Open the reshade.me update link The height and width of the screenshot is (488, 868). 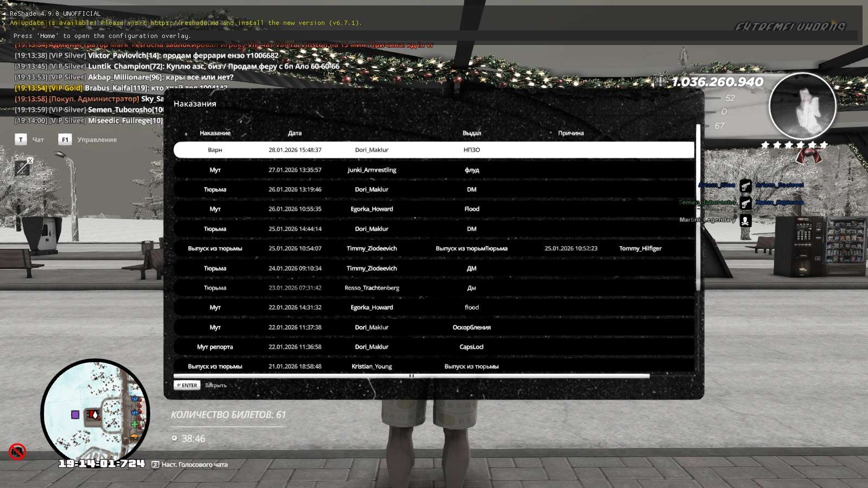[184, 23]
